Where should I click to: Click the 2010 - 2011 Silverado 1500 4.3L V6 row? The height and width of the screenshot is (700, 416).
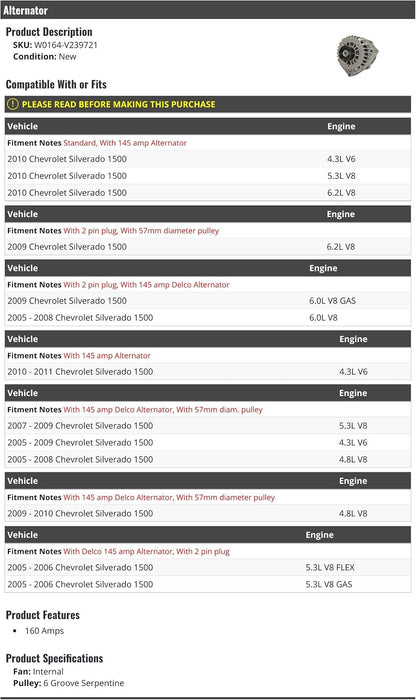click(x=208, y=372)
